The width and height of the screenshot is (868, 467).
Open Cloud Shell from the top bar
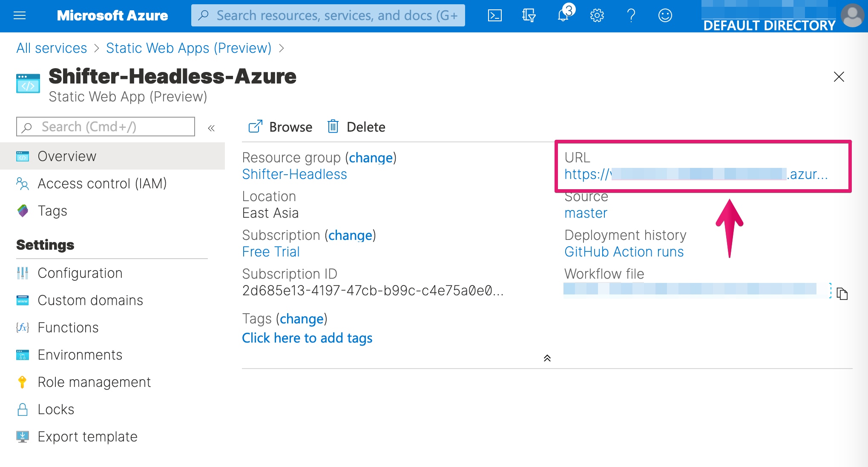click(x=494, y=16)
